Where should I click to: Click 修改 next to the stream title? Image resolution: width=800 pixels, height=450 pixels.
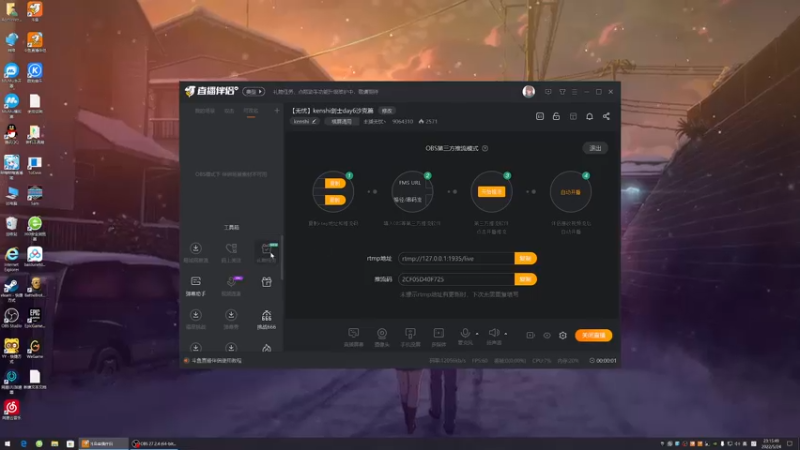(x=387, y=111)
